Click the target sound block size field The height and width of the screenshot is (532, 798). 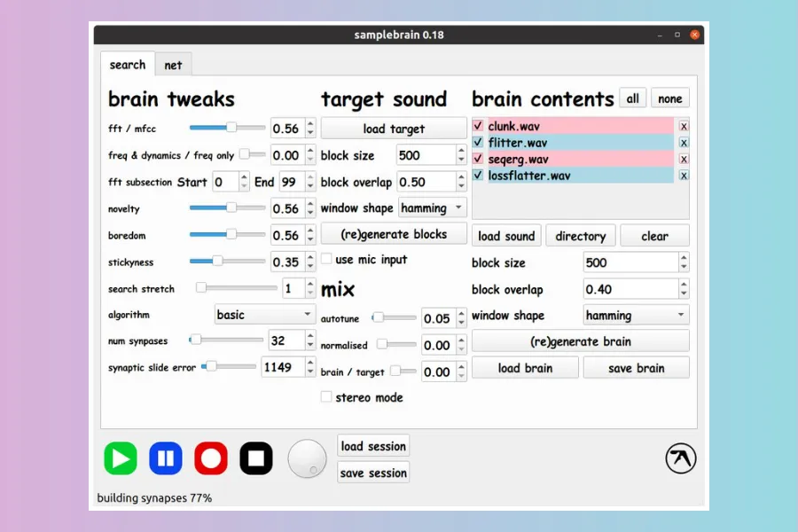pyautogui.click(x=426, y=155)
